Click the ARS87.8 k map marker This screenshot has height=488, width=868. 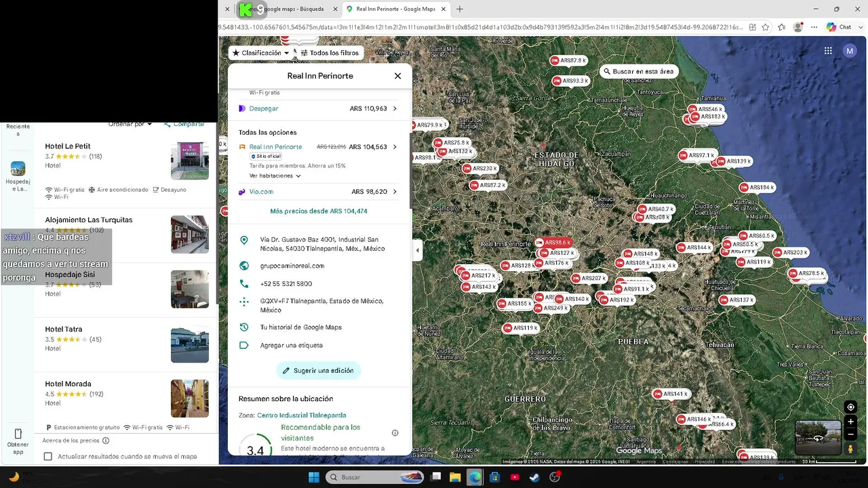pyautogui.click(x=568, y=60)
